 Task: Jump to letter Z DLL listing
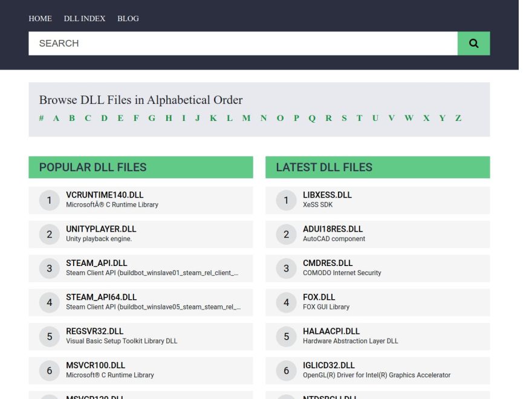(x=458, y=118)
